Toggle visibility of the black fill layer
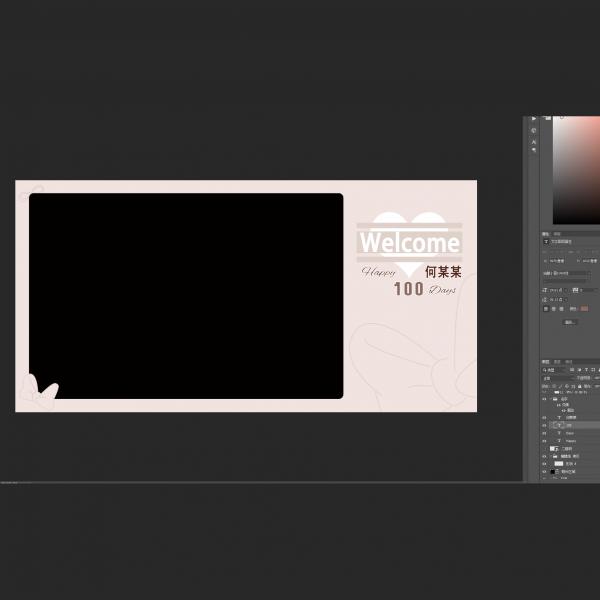Viewport: 600px width, 600px height. tap(545, 471)
